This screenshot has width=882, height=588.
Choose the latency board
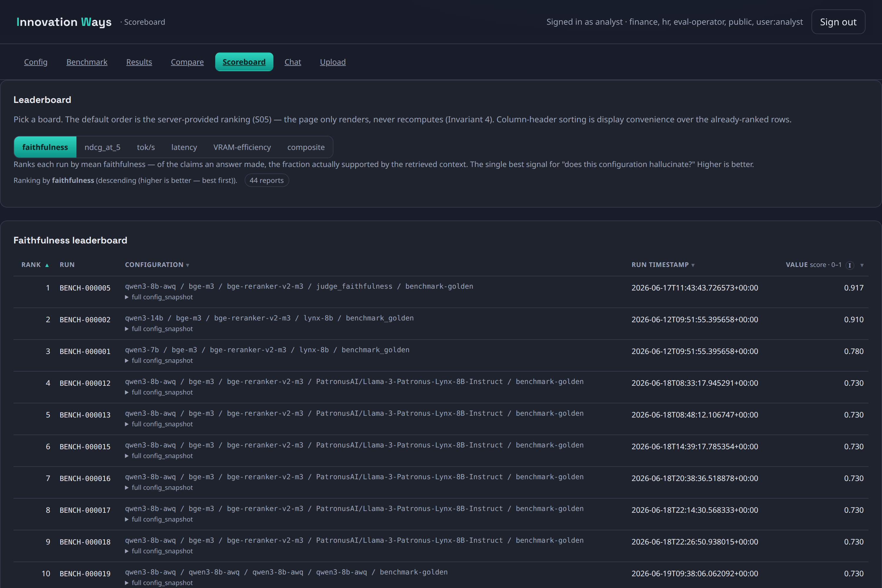pyautogui.click(x=184, y=147)
